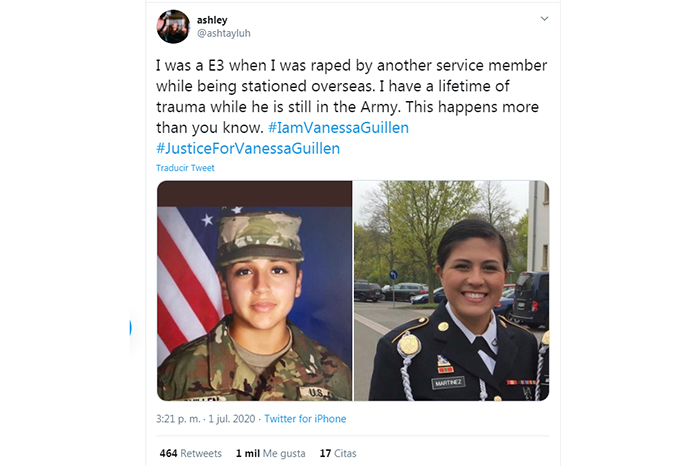Click Traducir Tweet to translate
Viewport: 700px width, 466px height.
[x=185, y=168]
